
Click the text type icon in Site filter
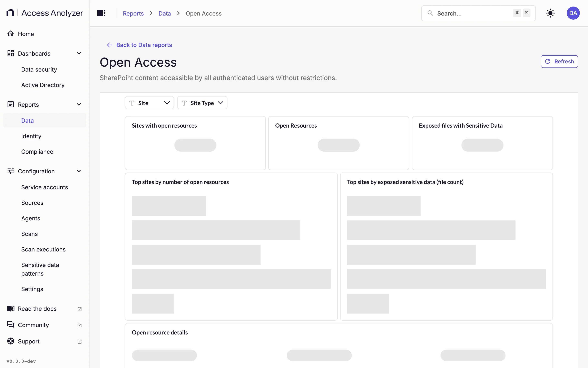[132, 103]
